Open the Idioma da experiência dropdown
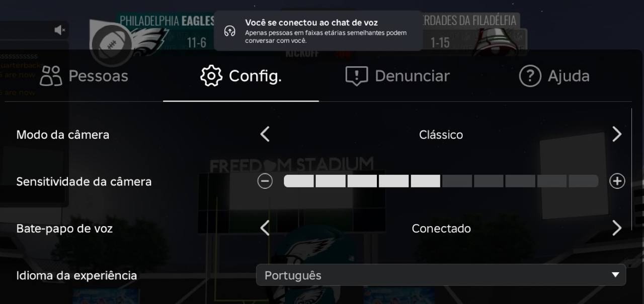Viewport: 644px width, 304px height. (441, 275)
